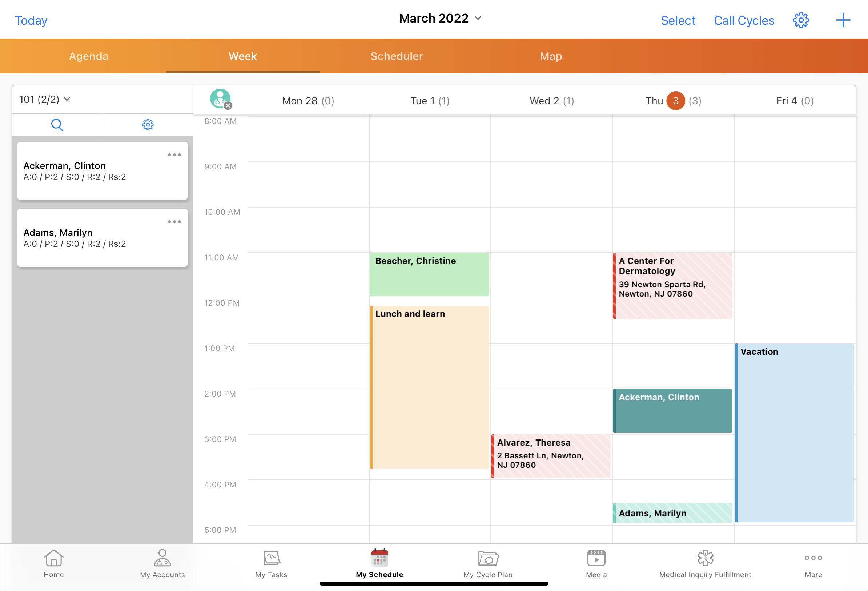The height and width of the screenshot is (591, 868).
Task: Open account list settings gear
Action: [x=148, y=124]
